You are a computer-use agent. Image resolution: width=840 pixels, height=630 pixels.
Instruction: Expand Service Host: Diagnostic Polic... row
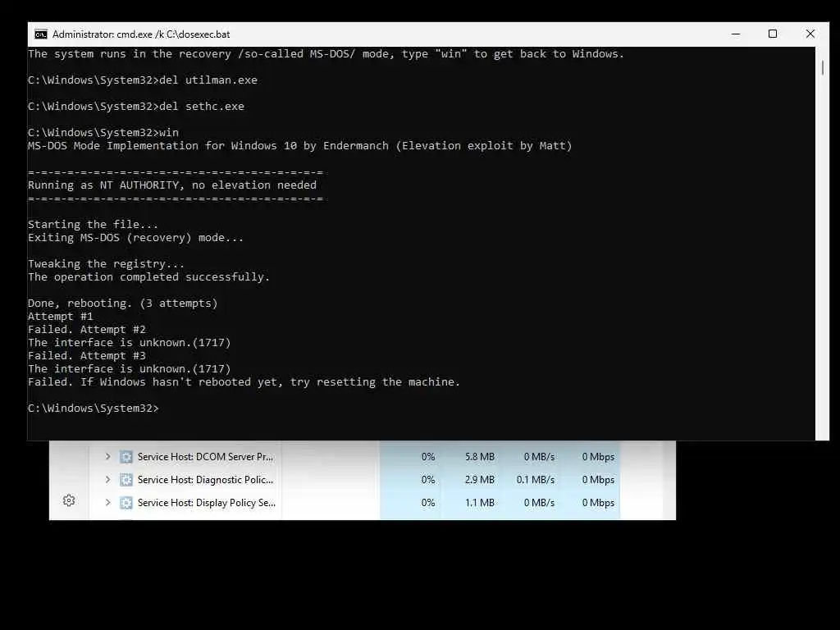coord(107,479)
